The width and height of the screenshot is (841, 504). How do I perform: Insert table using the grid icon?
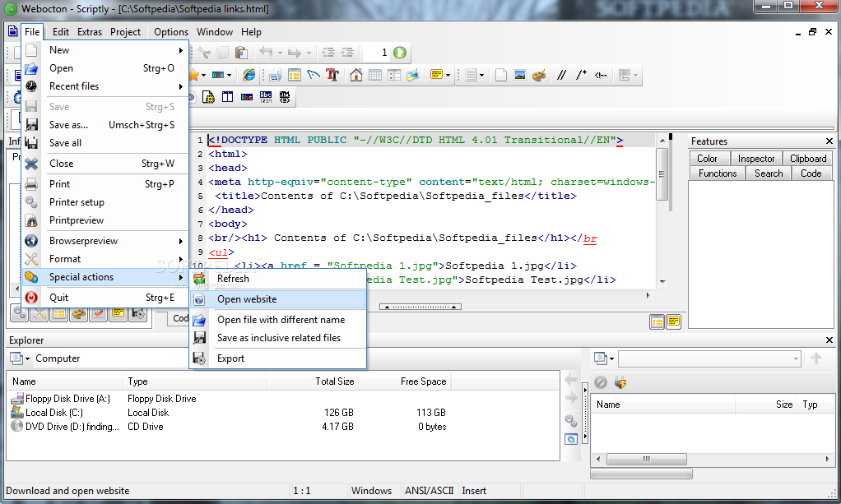tap(375, 75)
